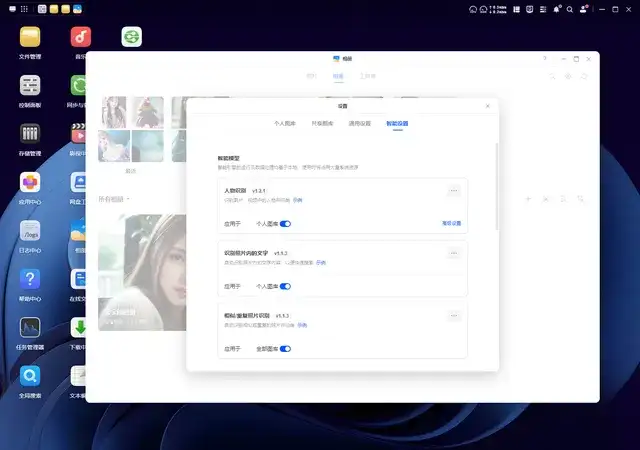Switch to the 工具箱 tab in photos window
Viewport: 640px width, 450px height.
368,76
